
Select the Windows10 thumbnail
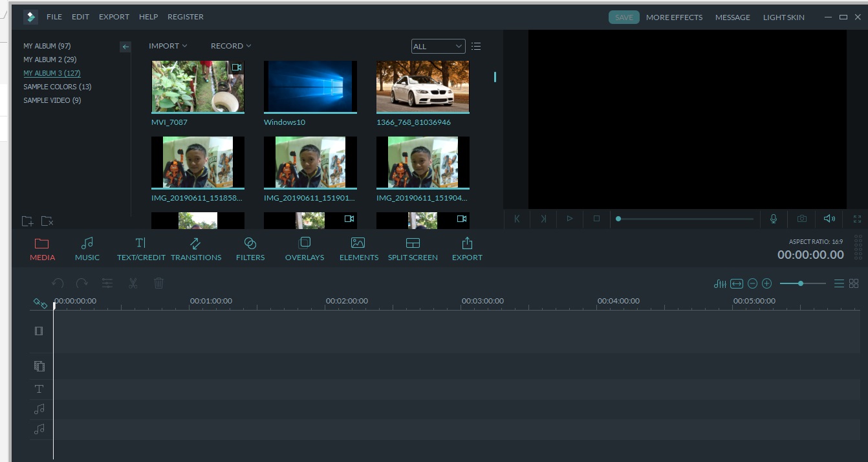(x=310, y=87)
